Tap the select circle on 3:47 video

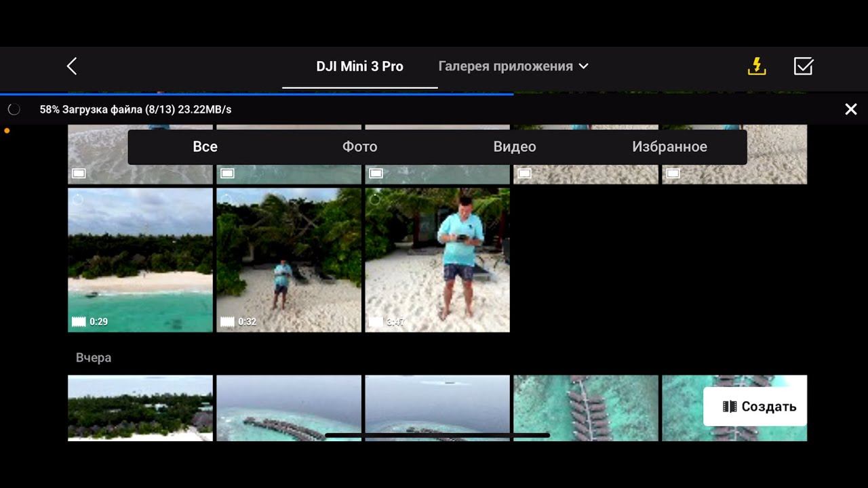point(374,200)
